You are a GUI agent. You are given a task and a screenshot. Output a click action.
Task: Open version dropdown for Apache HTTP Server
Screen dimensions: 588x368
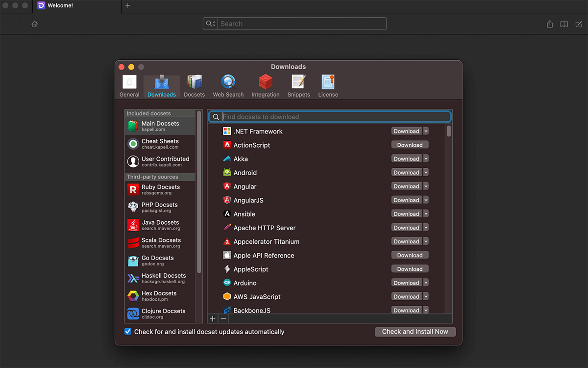(x=426, y=227)
